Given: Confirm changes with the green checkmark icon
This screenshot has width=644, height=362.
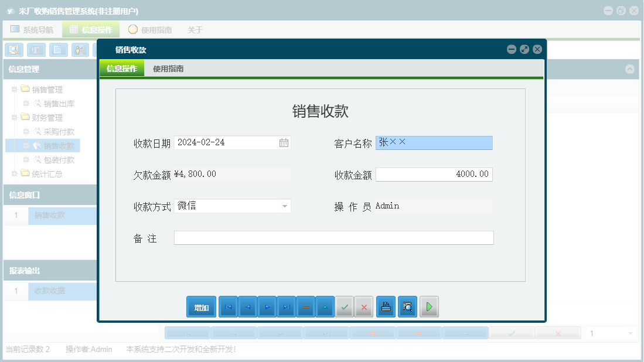Looking at the screenshot, I should (345, 306).
